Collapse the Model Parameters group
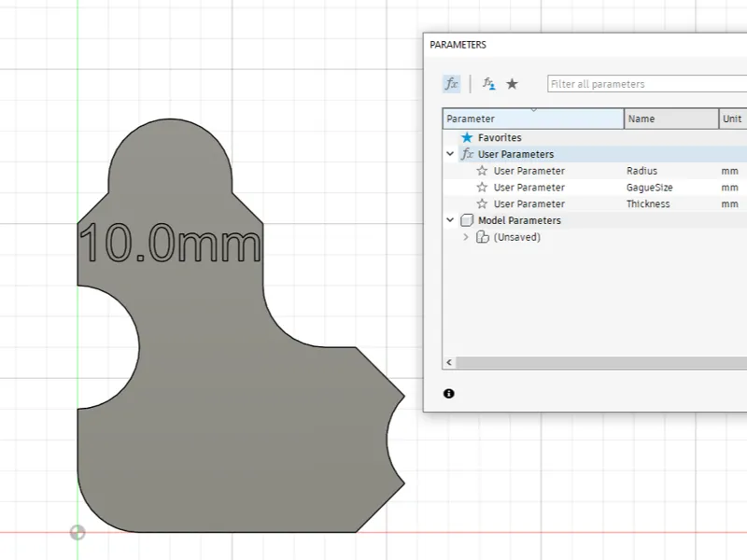The image size is (747, 560). click(x=450, y=220)
